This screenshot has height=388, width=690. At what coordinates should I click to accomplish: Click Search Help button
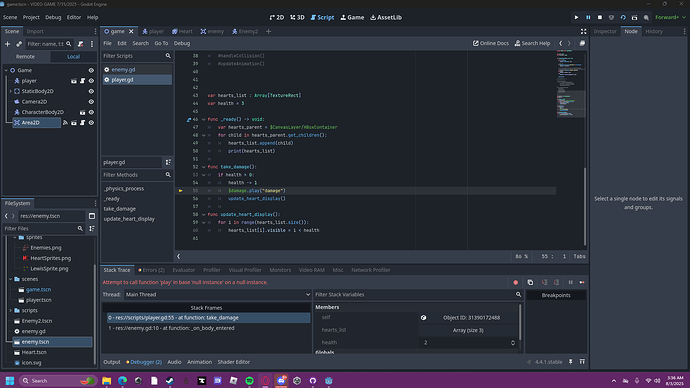click(x=532, y=43)
